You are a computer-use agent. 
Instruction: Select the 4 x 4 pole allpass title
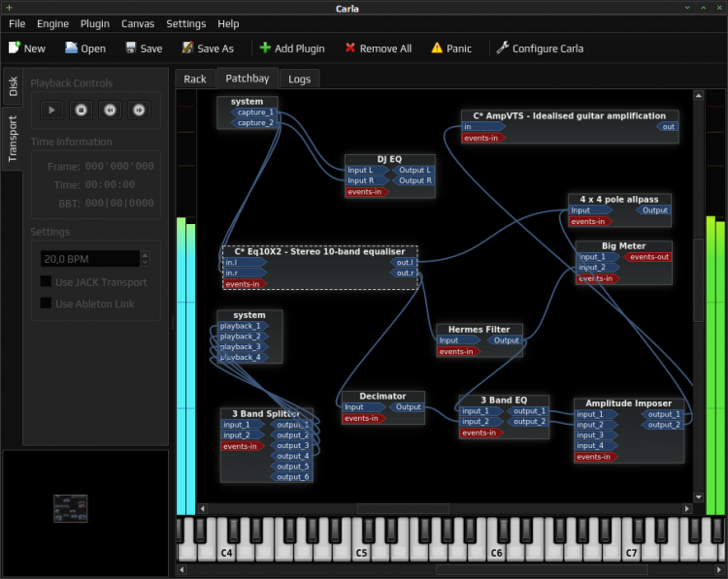619,199
